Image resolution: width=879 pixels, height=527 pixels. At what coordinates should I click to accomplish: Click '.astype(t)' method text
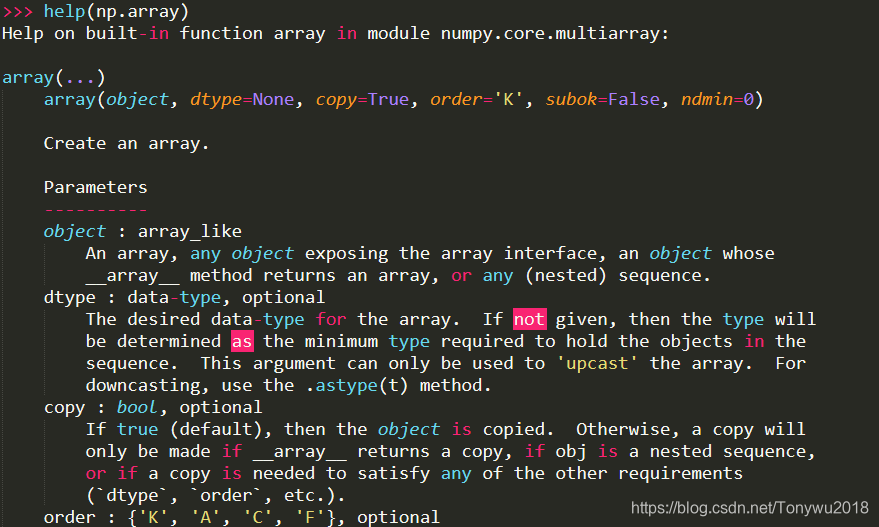coord(357,385)
